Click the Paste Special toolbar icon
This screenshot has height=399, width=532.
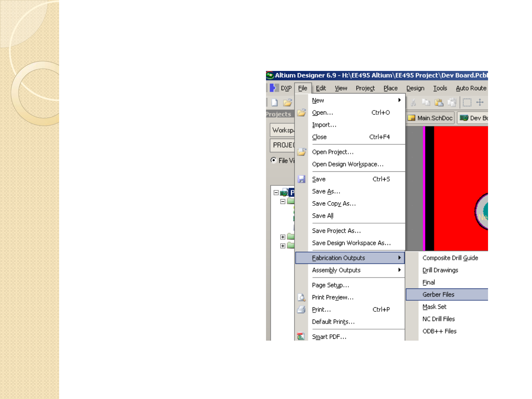451,102
